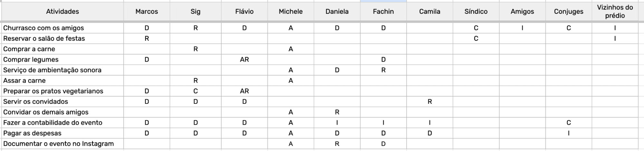Click the Fazer a contabilidade do evento cell

pyautogui.click(x=53, y=122)
